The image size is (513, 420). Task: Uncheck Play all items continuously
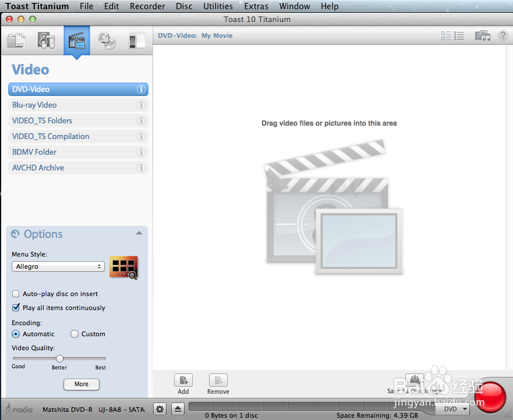point(16,308)
